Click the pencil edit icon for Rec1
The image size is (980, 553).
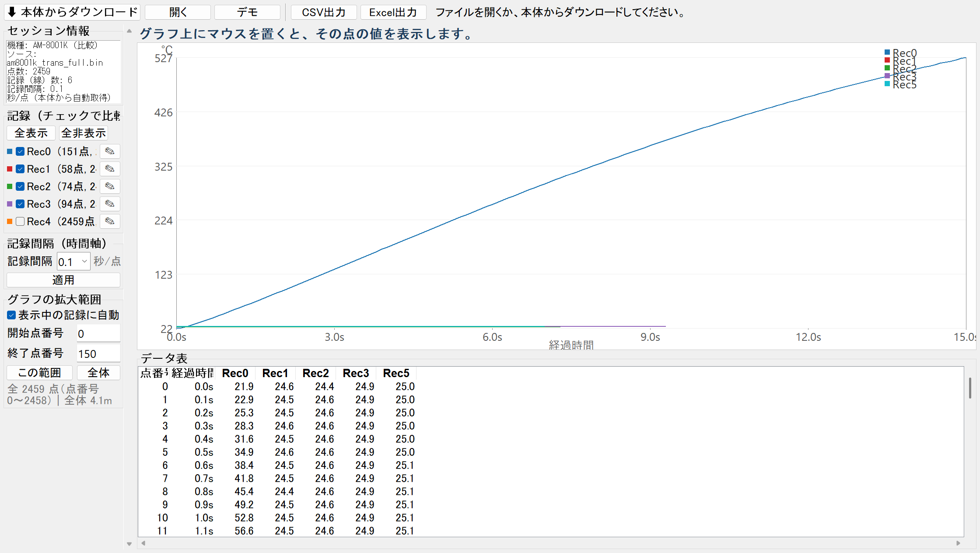110,169
